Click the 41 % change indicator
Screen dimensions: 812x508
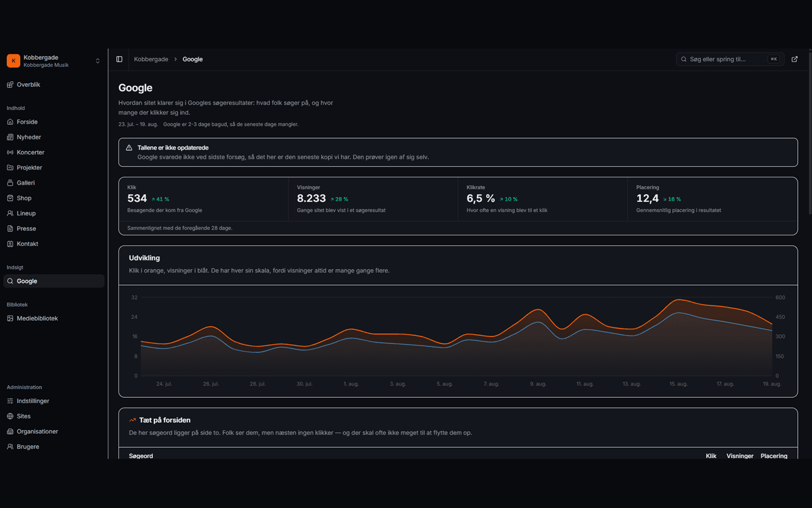click(160, 199)
